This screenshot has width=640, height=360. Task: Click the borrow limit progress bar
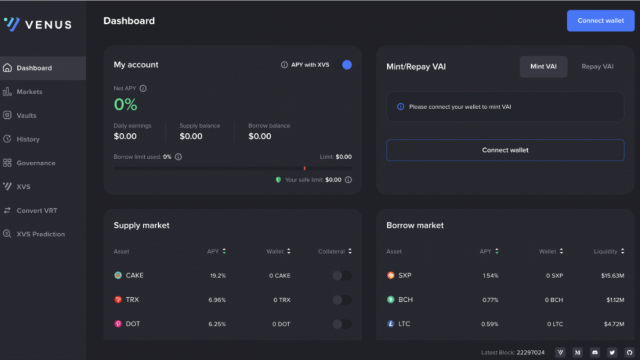pos(232,168)
